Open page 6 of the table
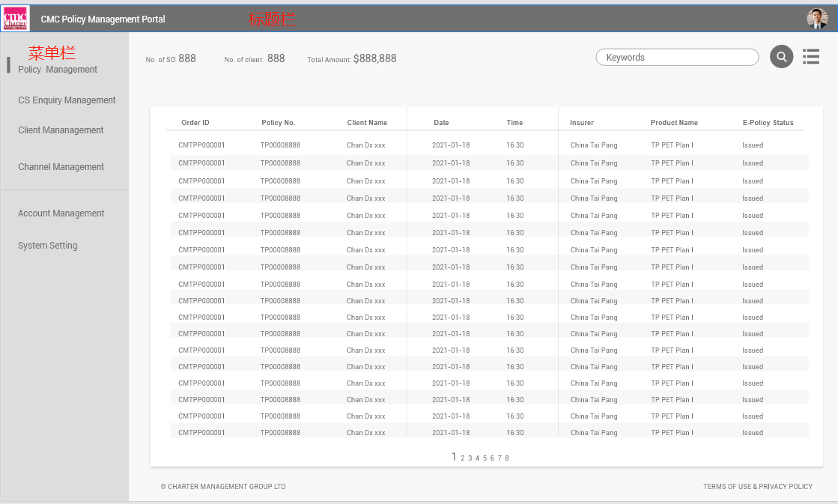Screen dimensions: 838x504 coord(492,458)
